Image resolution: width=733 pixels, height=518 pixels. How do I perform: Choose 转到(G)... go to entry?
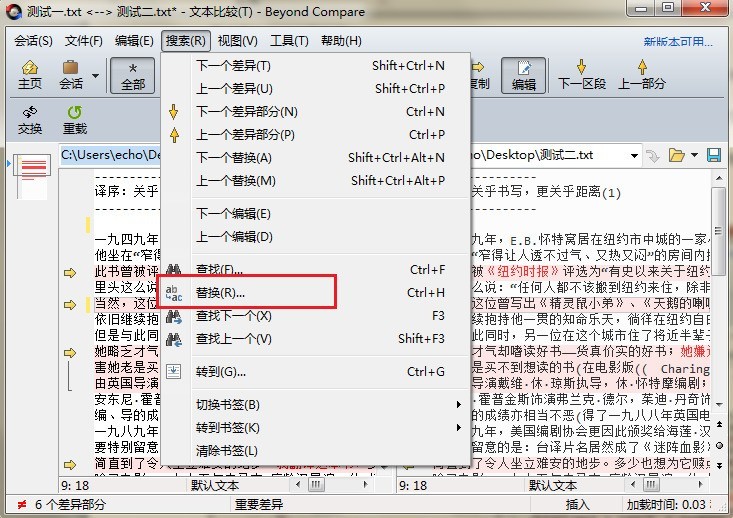[316, 372]
